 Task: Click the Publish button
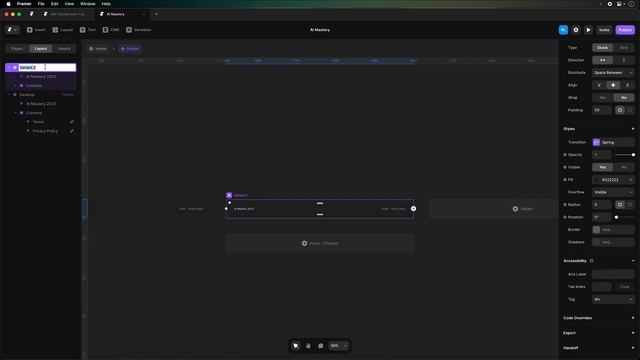(x=625, y=30)
